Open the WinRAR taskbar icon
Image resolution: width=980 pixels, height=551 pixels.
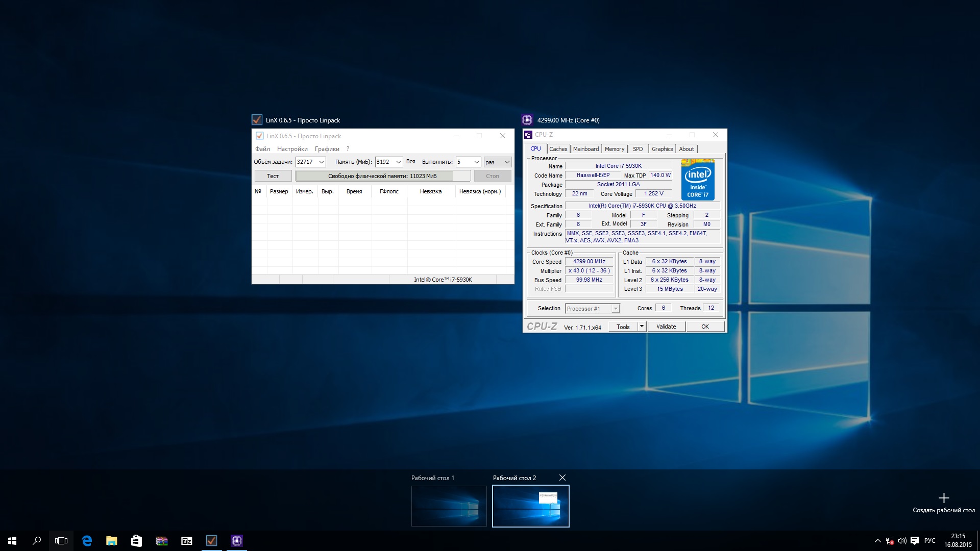[161, 541]
